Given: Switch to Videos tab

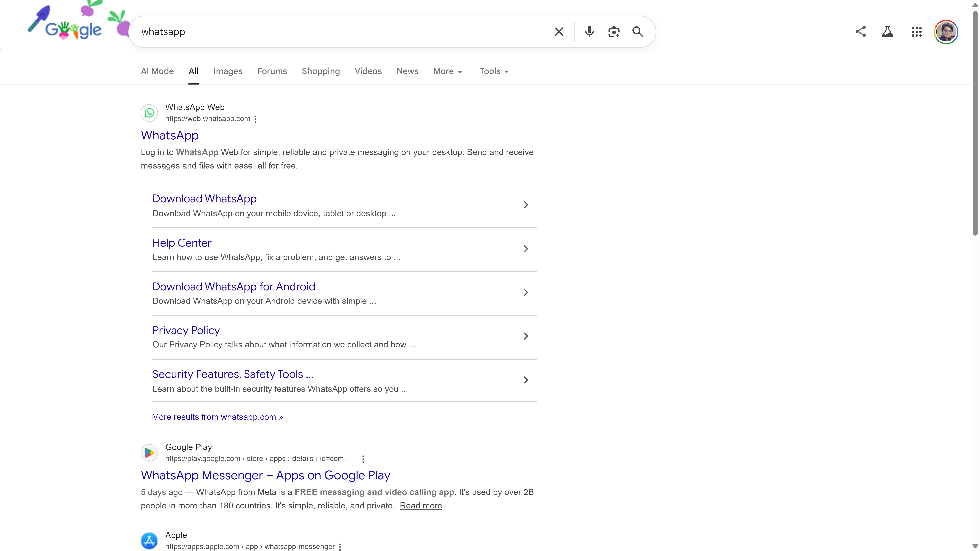Looking at the screenshot, I should point(368,71).
